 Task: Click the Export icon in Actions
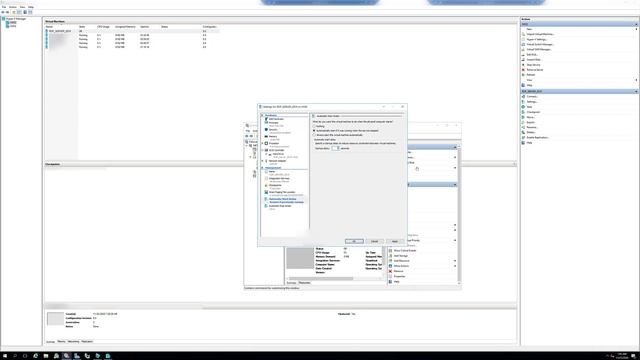tap(523, 122)
